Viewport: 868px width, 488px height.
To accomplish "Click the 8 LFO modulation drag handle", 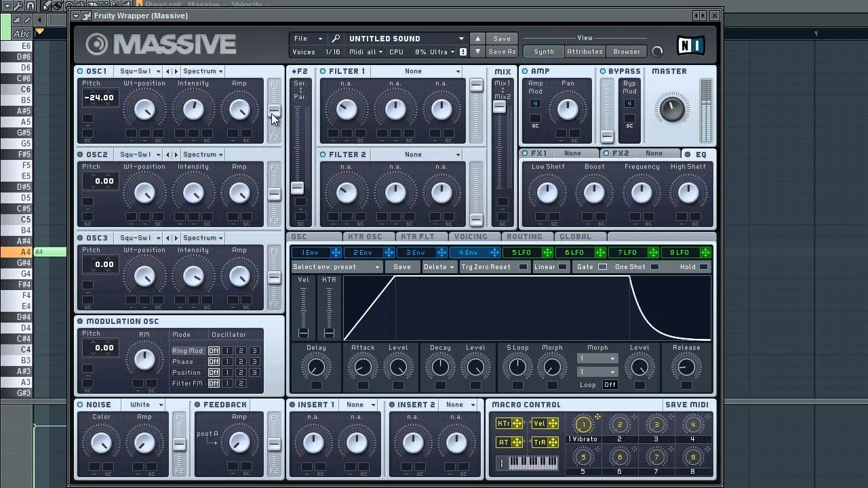I will point(706,252).
